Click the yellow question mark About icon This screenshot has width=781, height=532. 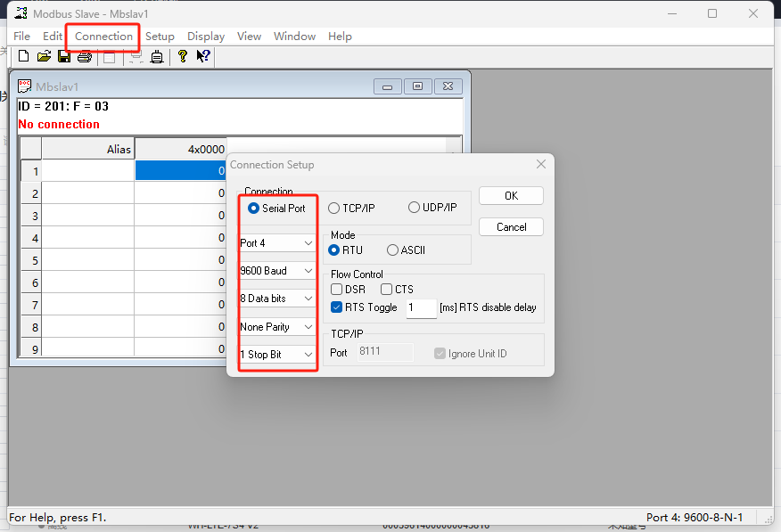point(183,57)
